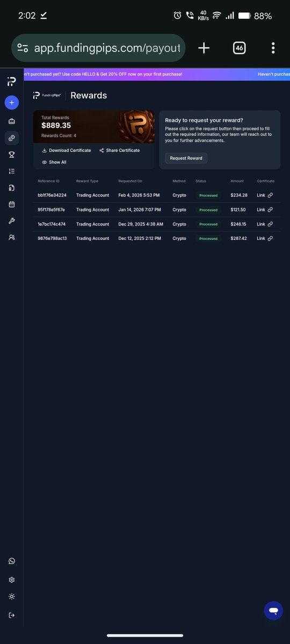Click the Reference ID column header
The height and width of the screenshot is (644, 290).
pos(49,181)
